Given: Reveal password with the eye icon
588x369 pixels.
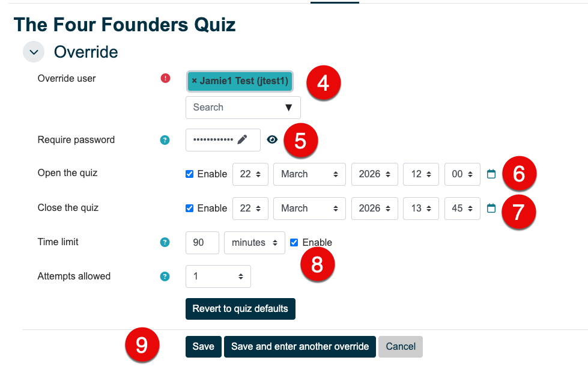Looking at the screenshot, I should pos(273,139).
